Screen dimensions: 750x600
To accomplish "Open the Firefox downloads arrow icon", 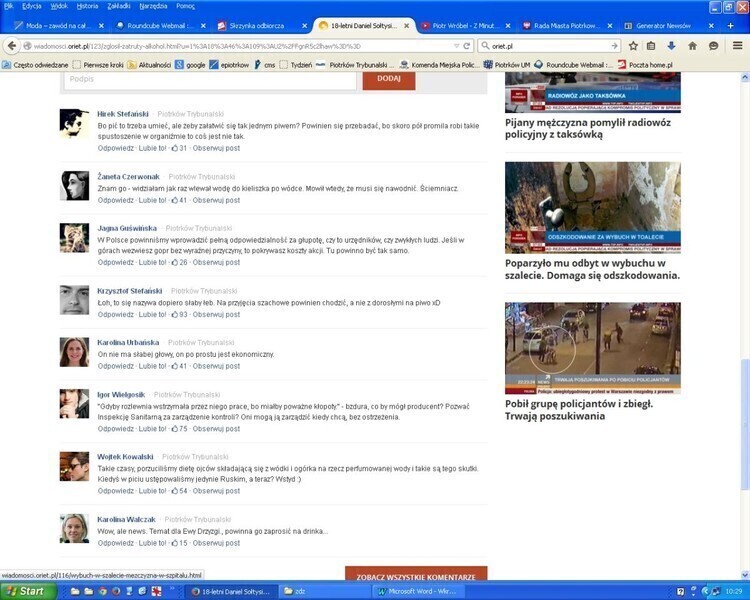I will tap(671, 45).
